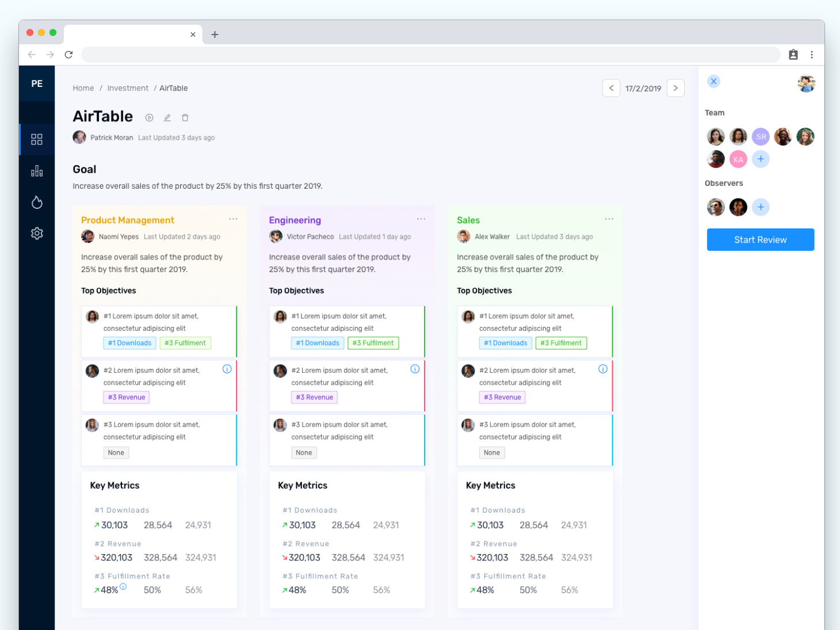
Task: Click the Engineering card title
Action: pyautogui.click(x=295, y=220)
